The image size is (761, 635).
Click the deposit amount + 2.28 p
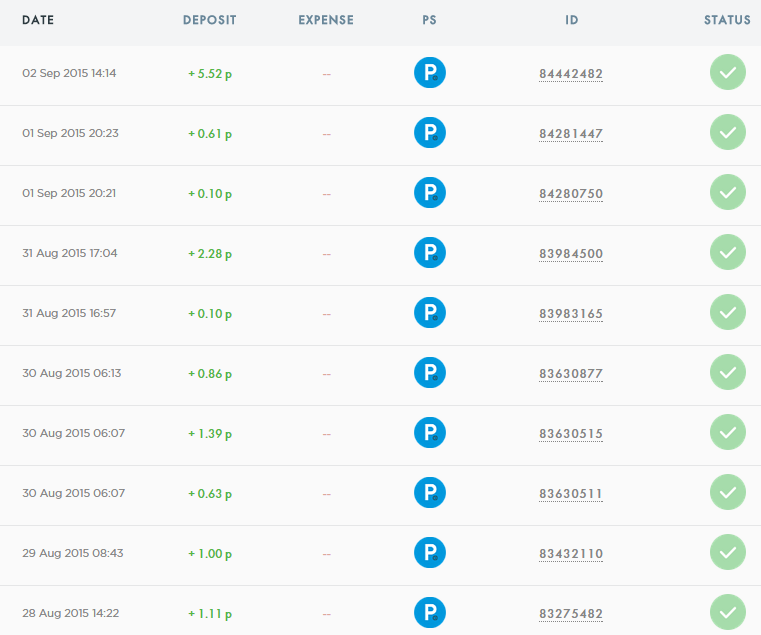[210, 253]
